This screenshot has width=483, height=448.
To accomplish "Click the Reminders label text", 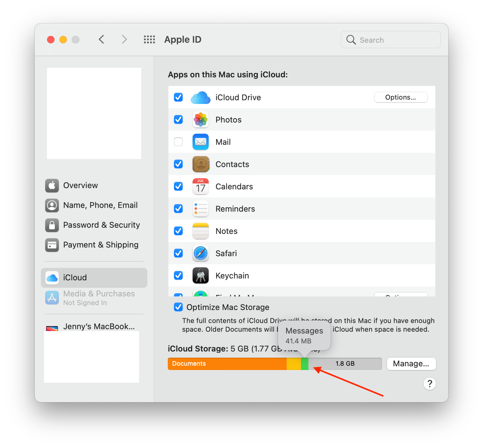I will click(x=235, y=209).
